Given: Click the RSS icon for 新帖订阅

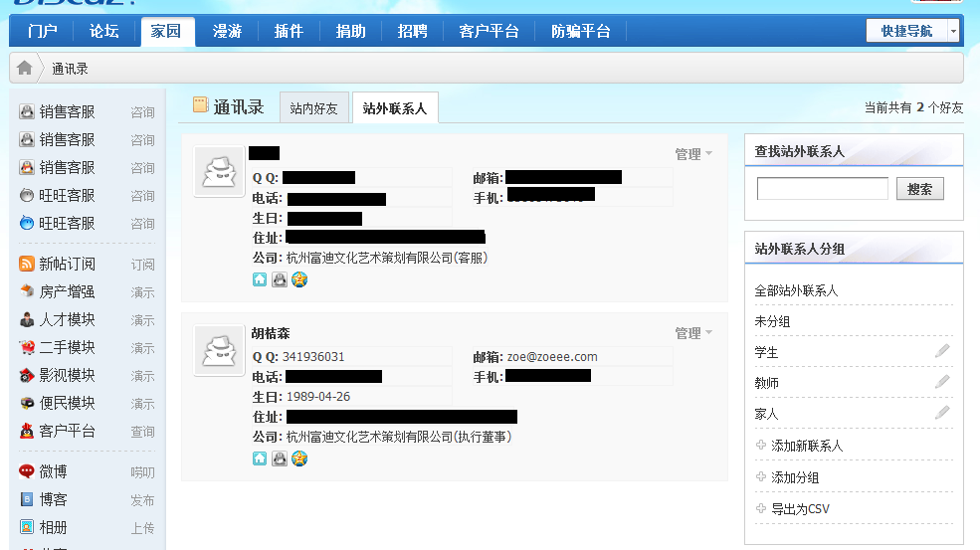Looking at the screenshot, I should click(x=26, y=264).
